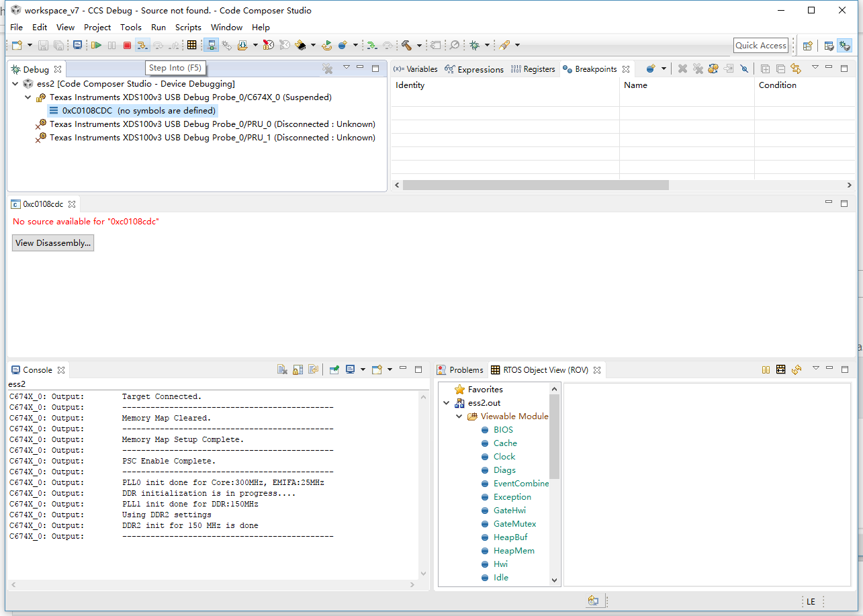This screenshot has width=863, height=616.
Task: Click the Open Perspective icon
Action: pos(808,46)
